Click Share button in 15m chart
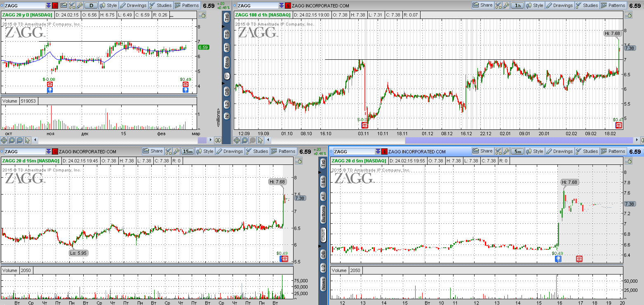 pos(153,151)
